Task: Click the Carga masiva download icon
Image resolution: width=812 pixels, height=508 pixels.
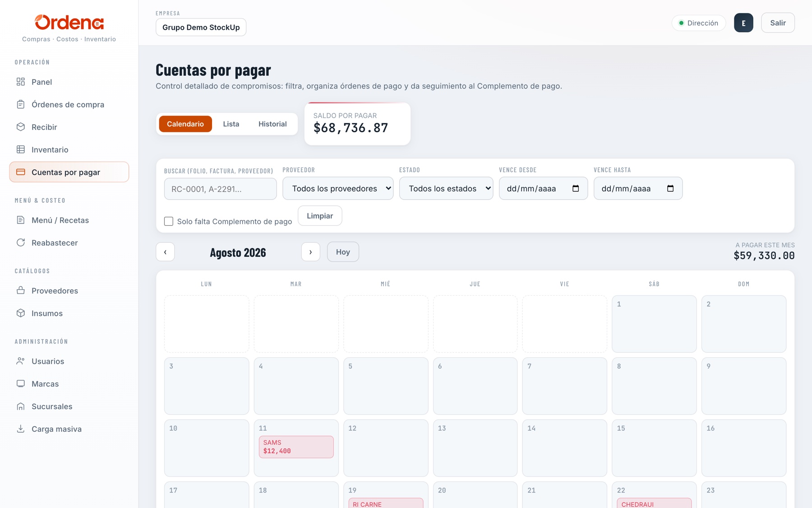Action: (x=21, y=429)
